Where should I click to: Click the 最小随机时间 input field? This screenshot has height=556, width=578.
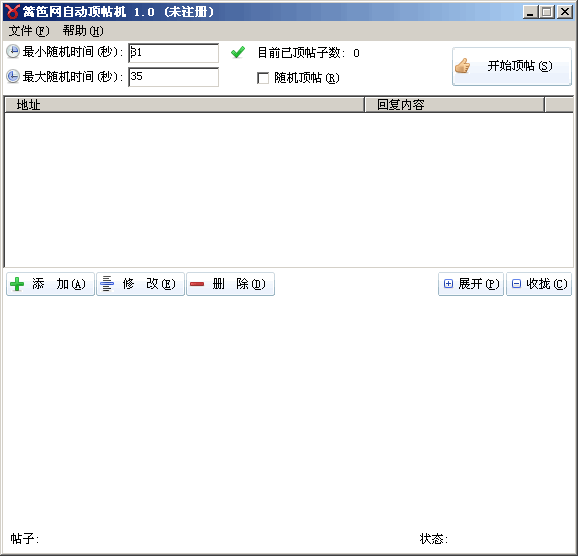point(173,53)
